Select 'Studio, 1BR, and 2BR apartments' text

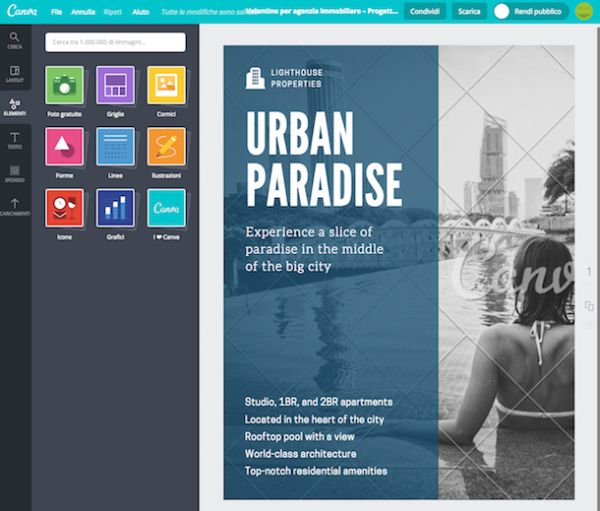pyautogui.click(x=318, y=402)
